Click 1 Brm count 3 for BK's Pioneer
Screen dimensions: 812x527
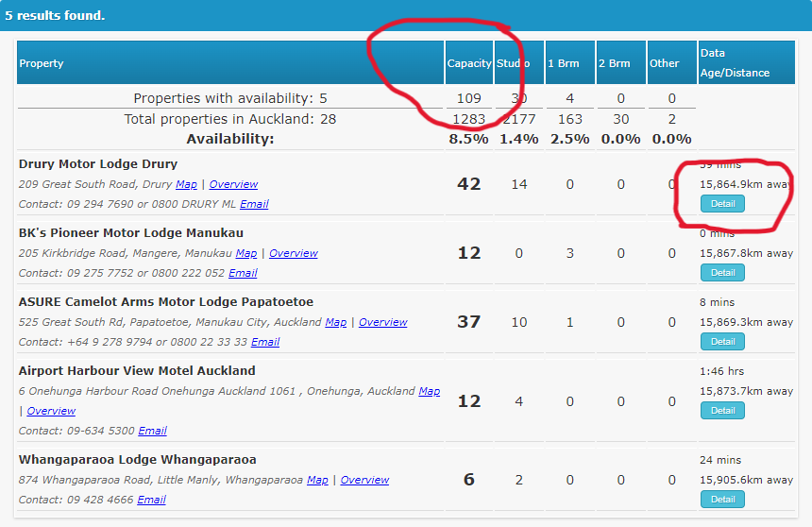coord(569,253)
